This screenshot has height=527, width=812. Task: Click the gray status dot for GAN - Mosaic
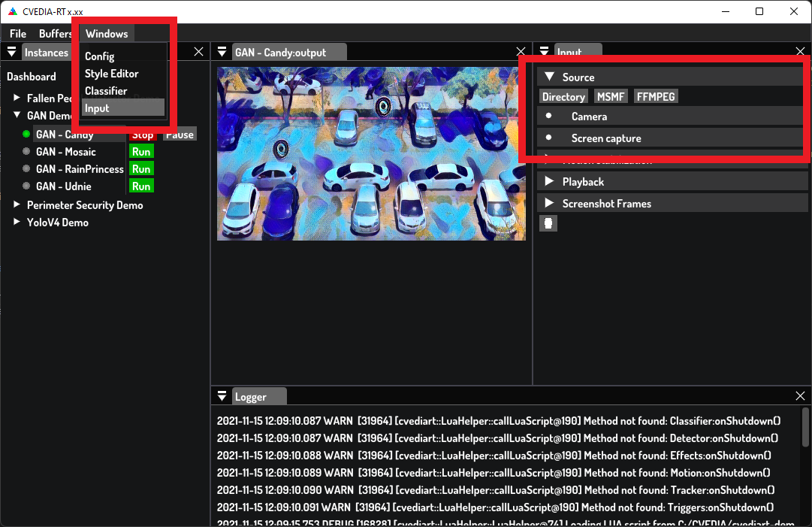(x=26, y=152)
